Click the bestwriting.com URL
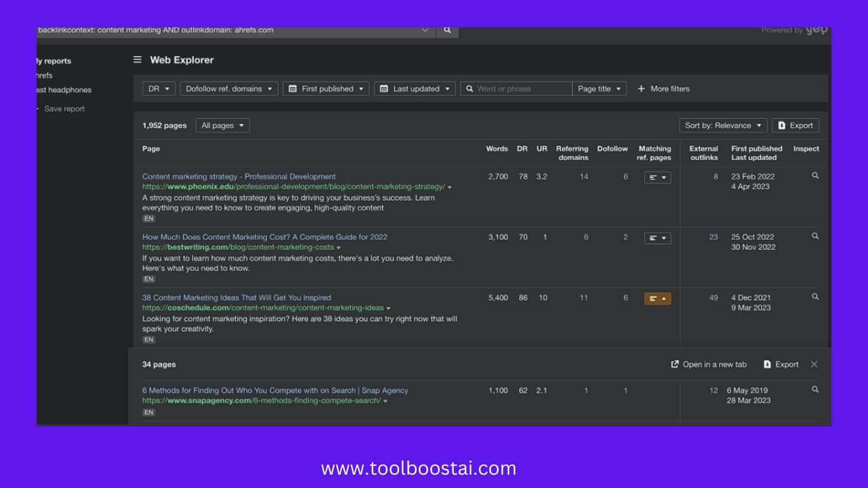The image size is (868, 488). [238, 247]
